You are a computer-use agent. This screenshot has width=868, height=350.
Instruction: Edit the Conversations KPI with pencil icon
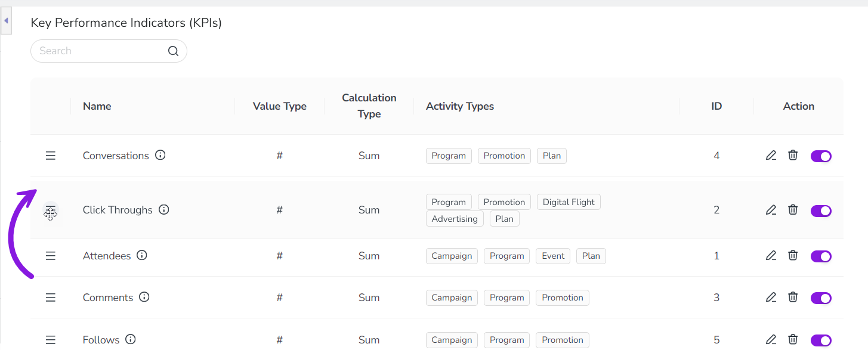click(771, 156)
